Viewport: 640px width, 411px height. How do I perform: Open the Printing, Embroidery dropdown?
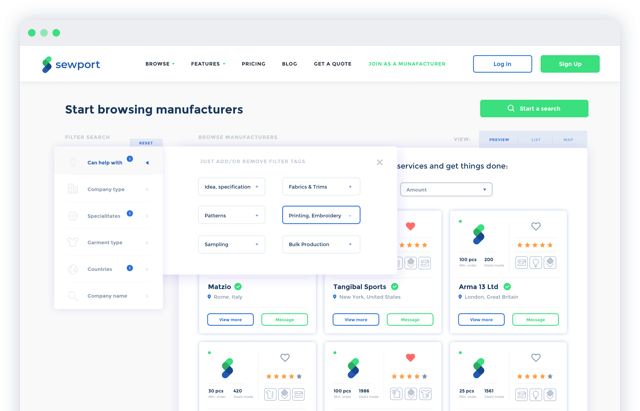321,215
